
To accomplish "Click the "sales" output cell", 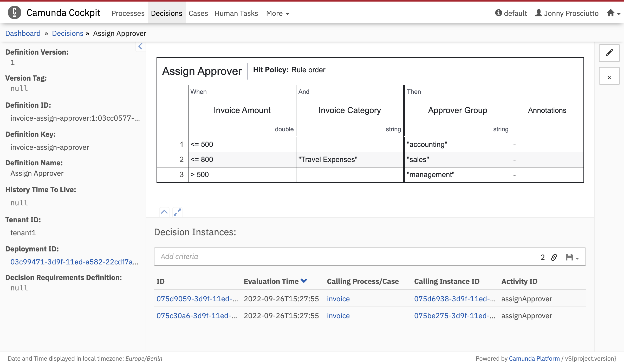I will pyautogui.click(x=458, y=159).
